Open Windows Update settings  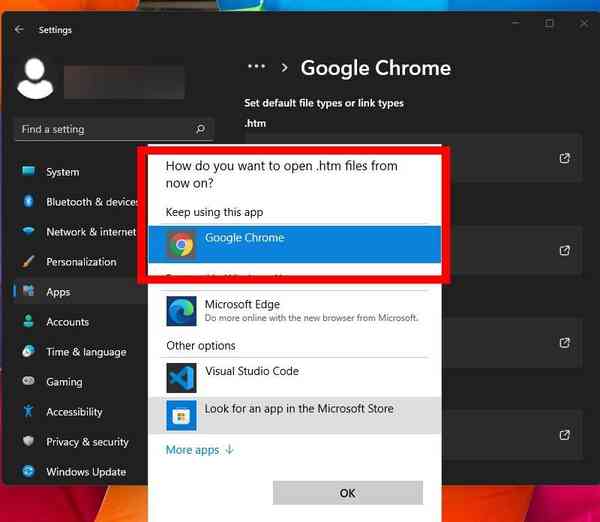85,472
